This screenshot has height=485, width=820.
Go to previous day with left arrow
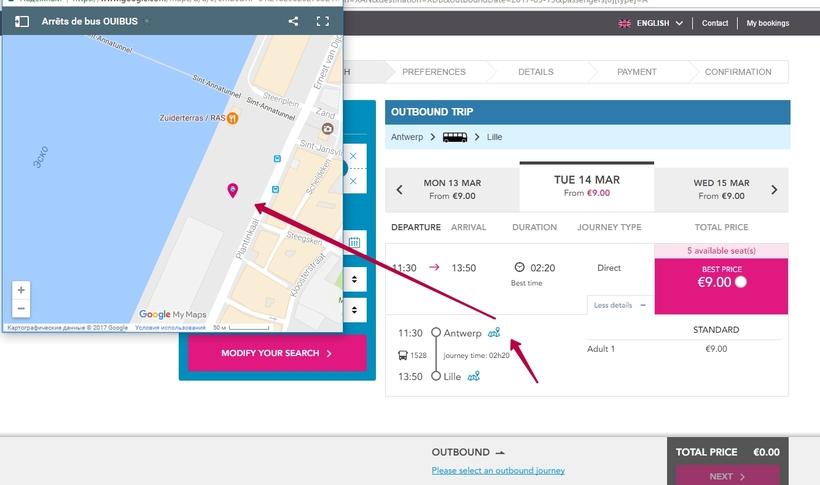pos(400,189)
